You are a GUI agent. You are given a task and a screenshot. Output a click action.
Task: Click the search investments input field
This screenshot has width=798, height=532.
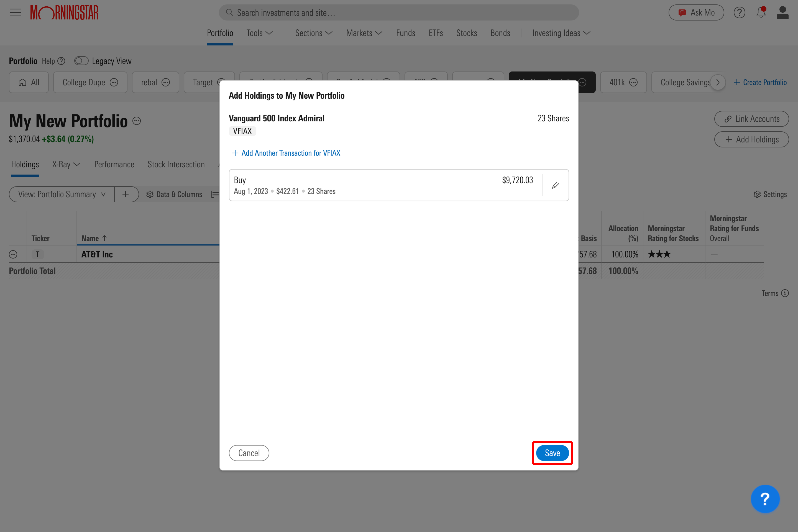click(x=399, y=12)
